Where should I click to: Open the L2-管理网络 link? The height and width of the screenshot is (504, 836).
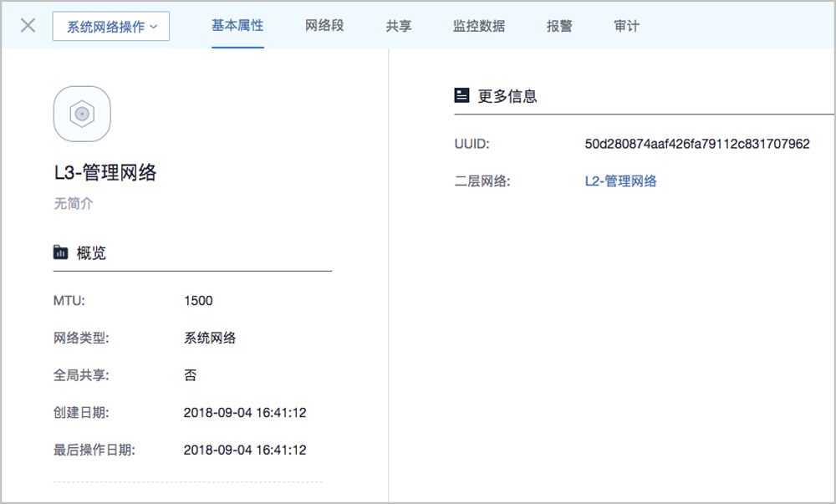click(620, 181)
